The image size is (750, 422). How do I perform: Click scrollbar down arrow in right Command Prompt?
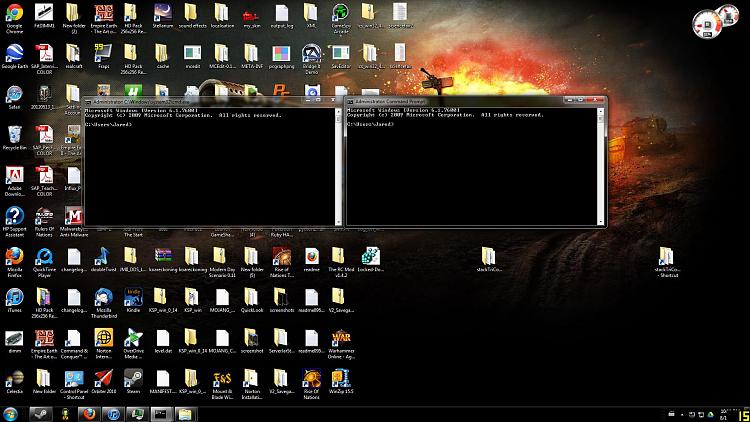601,222
